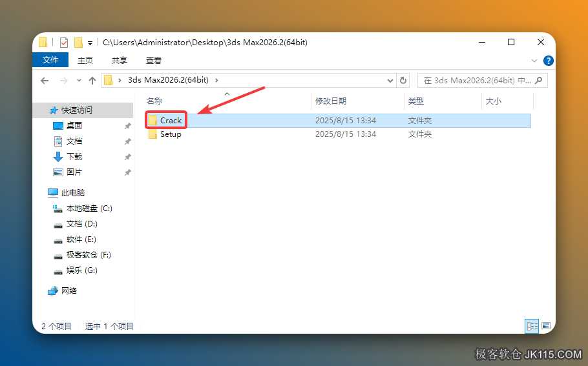Expand the address bar history dropdown
The height and width of the screenshot is (366, 588).
point(390,81)
